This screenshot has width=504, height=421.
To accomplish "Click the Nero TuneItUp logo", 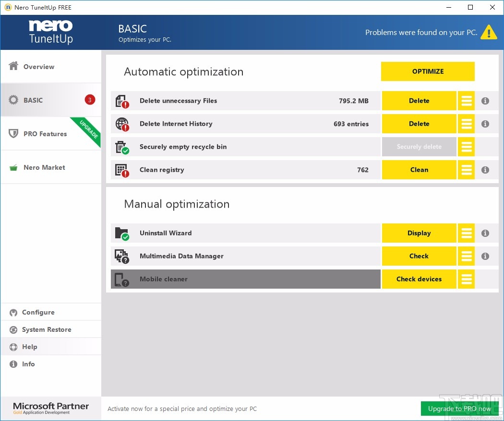I will click(x=51, y=32).
